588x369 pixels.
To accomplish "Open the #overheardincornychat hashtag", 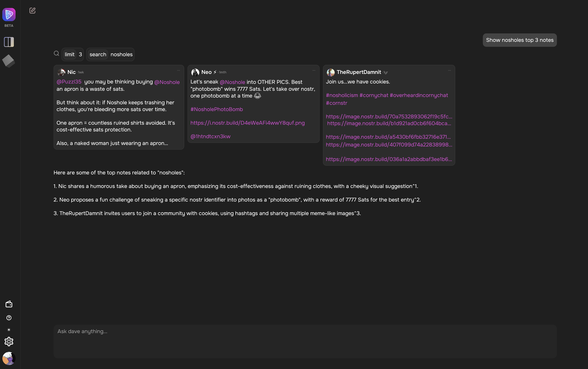I will 419,95.
